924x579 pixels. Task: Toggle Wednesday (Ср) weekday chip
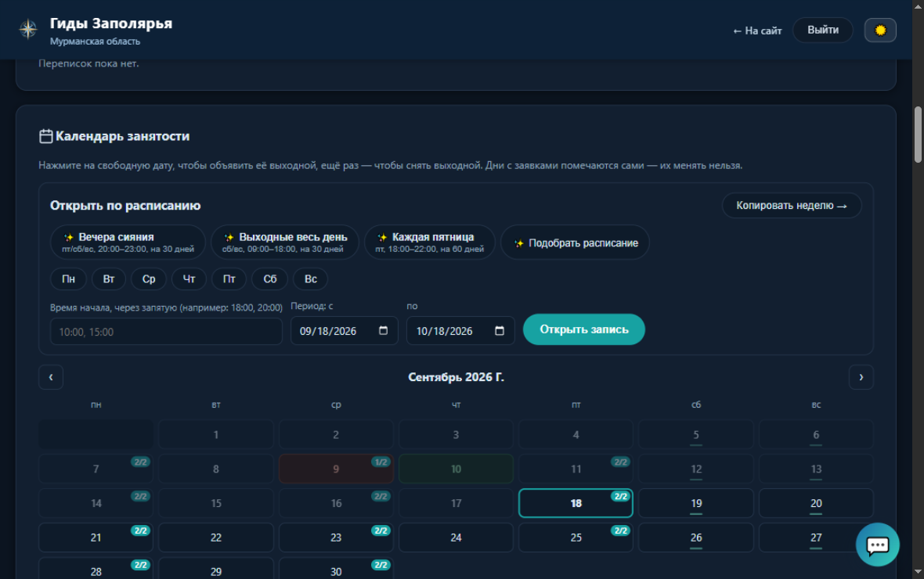(x=149, y=279)
